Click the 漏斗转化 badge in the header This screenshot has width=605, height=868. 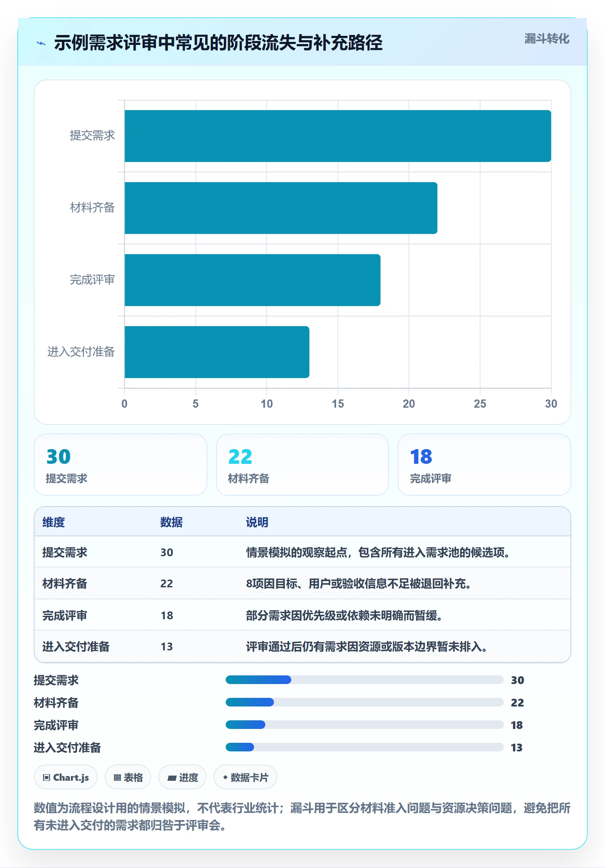[x=547, y=39]
